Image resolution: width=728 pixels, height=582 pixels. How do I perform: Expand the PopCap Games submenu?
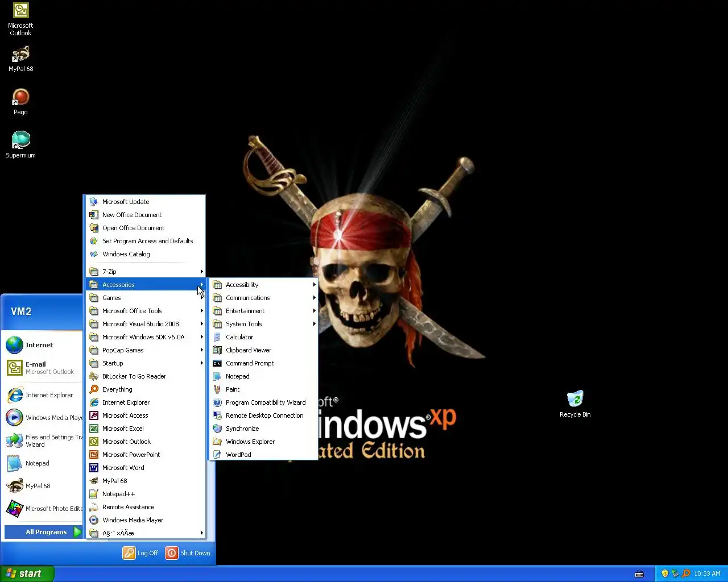(x=146, y=350)
